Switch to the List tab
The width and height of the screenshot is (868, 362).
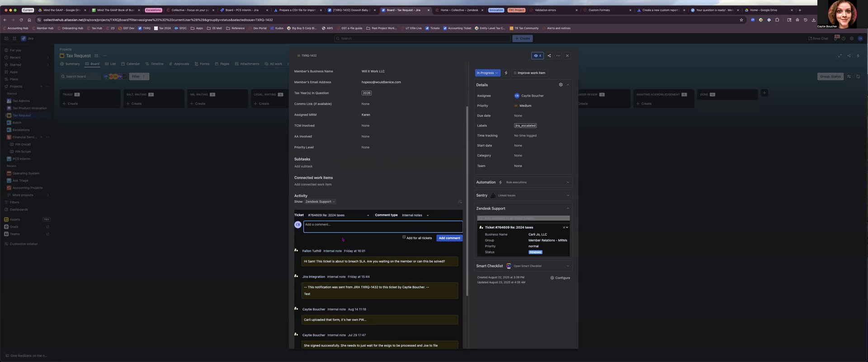[x=110, y=64]
